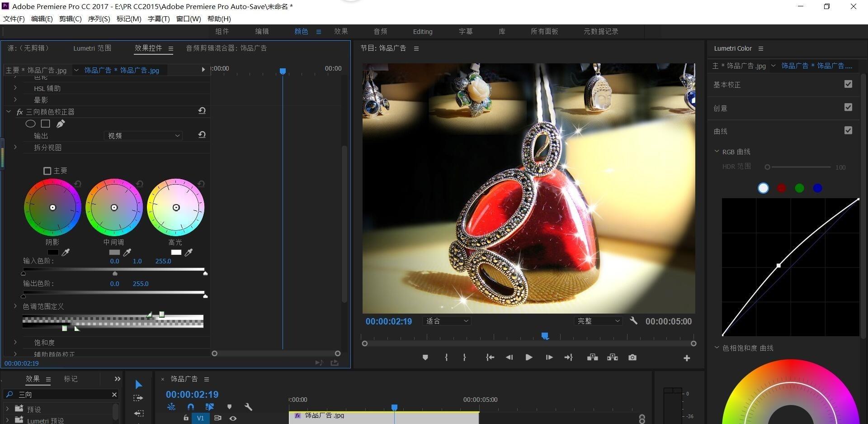Viewport: 868px width, 424px height.
Task: Open timeline display settings wrench
Action: pos(248,407)
